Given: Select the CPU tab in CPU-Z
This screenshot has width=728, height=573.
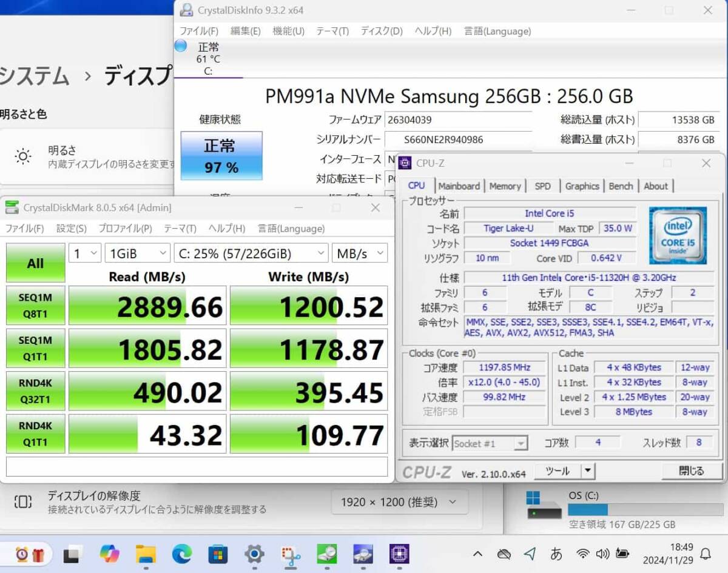Looking at the screenshot, I should [x=417, y=186].
